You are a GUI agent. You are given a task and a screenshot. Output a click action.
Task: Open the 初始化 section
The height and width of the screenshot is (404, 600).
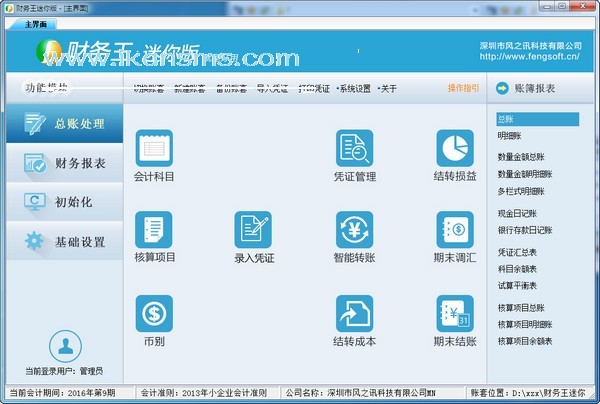[64, 202]
